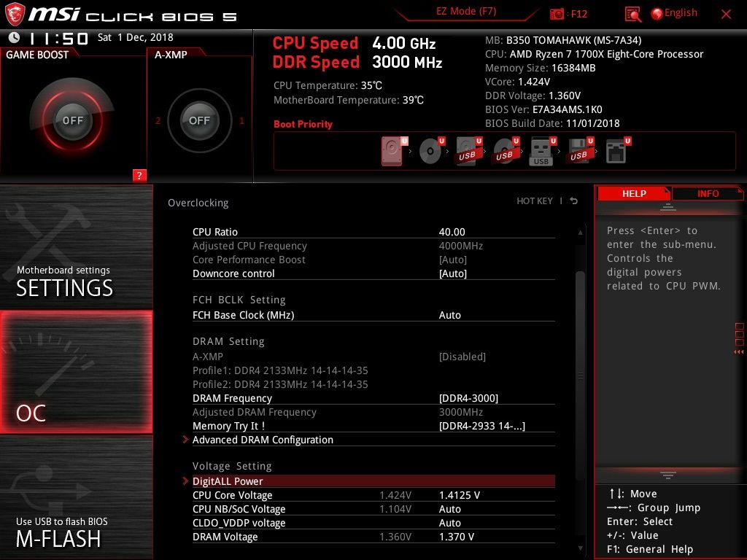Viewport: 747px width, 560px height.
Task: Select A-XMP profile 2
Action: coord(158,120)
